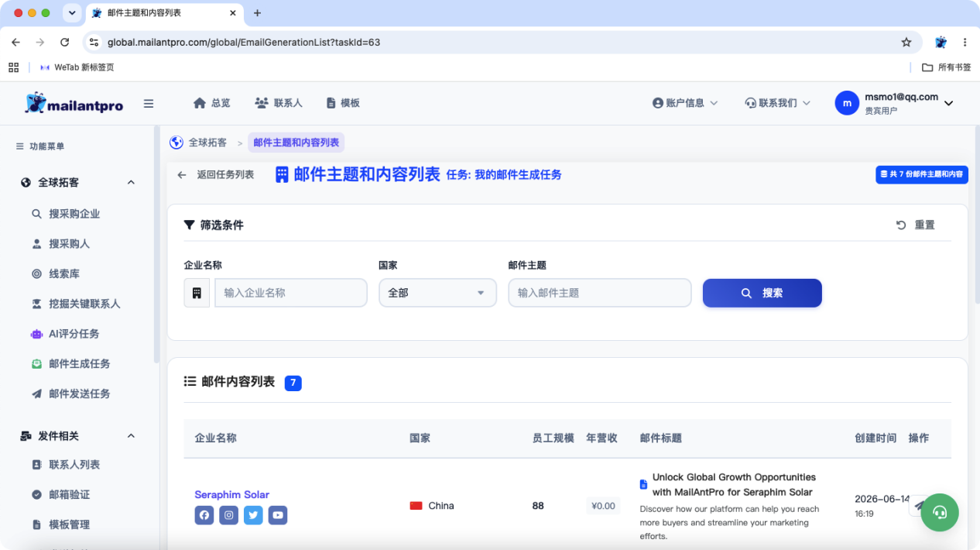Open the browser three-dot menu
Screen dimensions: 980x550
tap(965, 43)
